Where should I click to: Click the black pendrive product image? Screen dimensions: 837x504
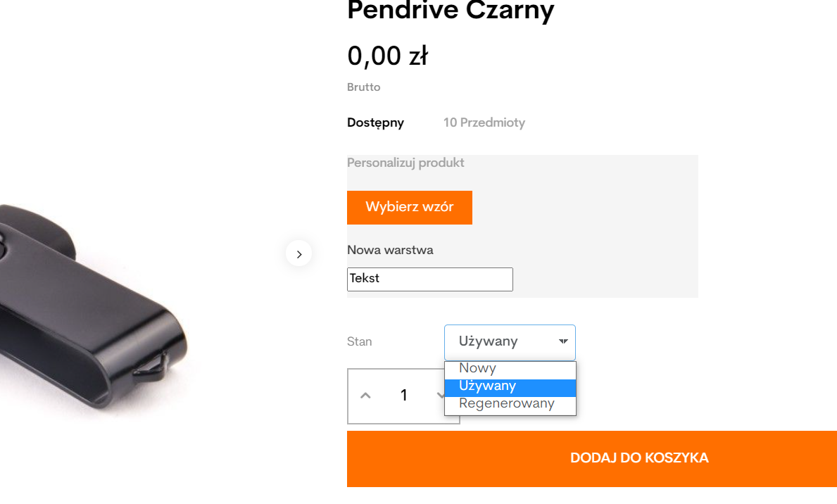92,303
